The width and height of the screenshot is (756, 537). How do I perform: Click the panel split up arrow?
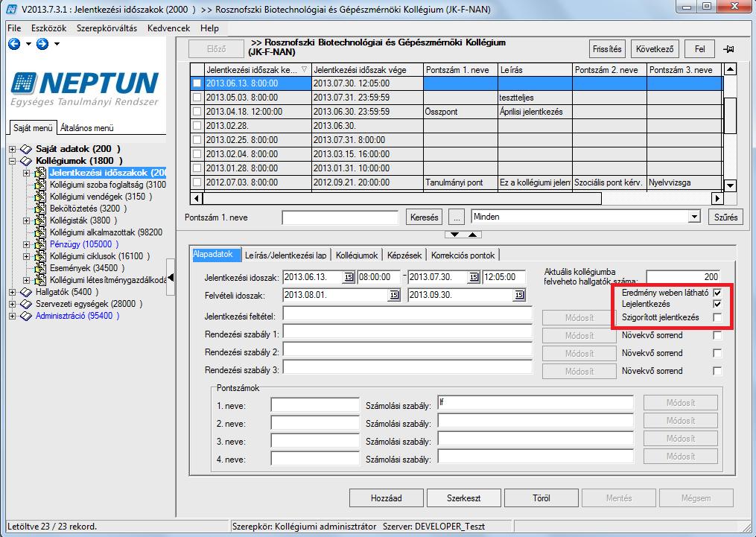click(x=472, y=235)
